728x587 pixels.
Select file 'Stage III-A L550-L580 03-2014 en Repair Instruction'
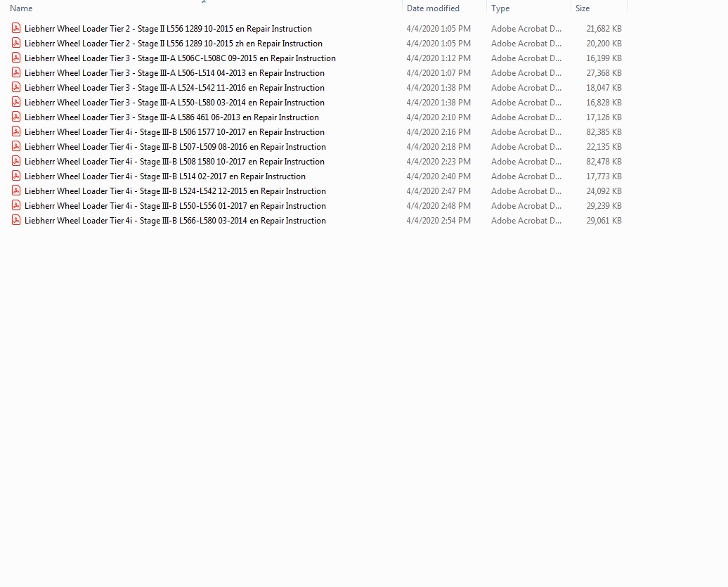coord(174,103)
